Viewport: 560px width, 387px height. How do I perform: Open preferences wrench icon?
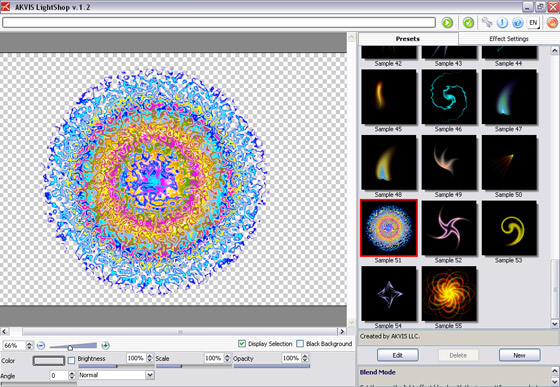coord(486,23)
